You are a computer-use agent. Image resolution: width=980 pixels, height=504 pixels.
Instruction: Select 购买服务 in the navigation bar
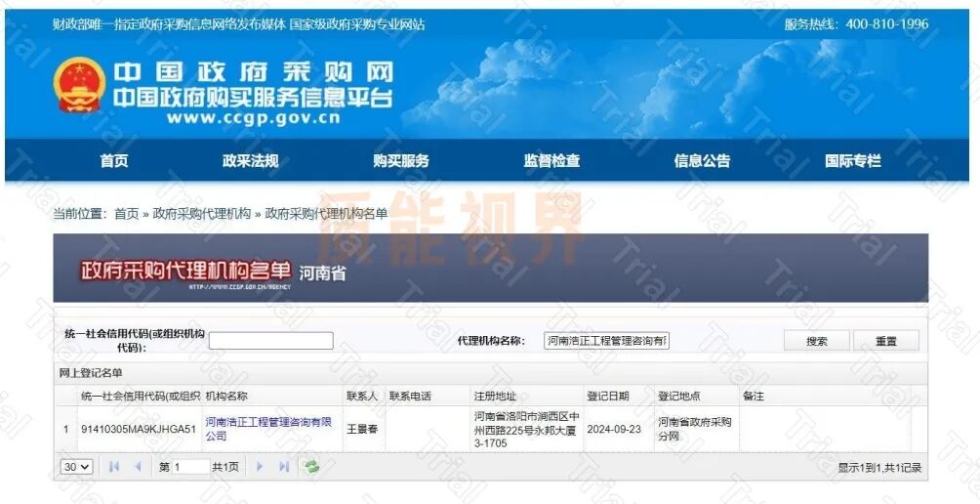[400, 161]
